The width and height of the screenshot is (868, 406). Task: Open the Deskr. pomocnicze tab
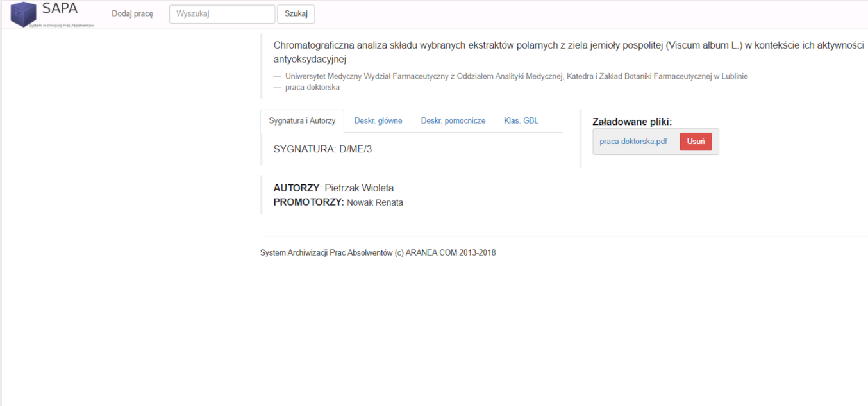453,120
